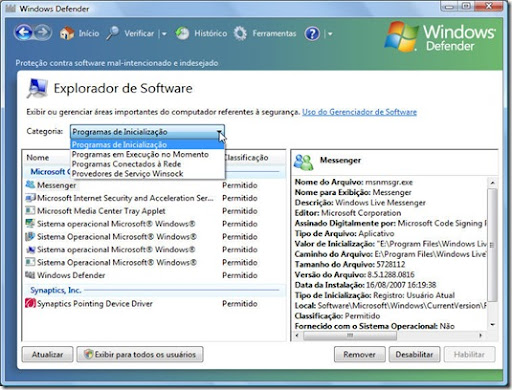Click the Nome do Arquivo msnmsgr.exe line
The image size is (512, 390).
[354, 182]
